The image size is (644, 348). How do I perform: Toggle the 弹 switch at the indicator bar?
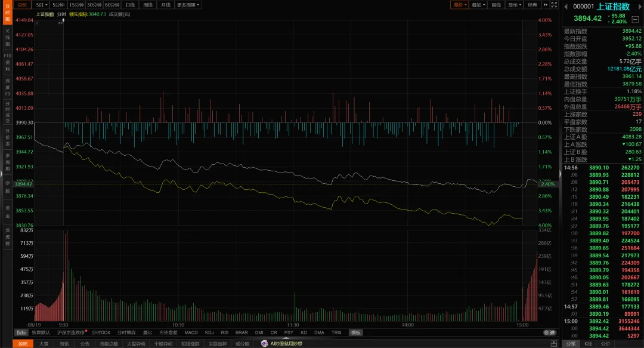(x=550, y=333)
